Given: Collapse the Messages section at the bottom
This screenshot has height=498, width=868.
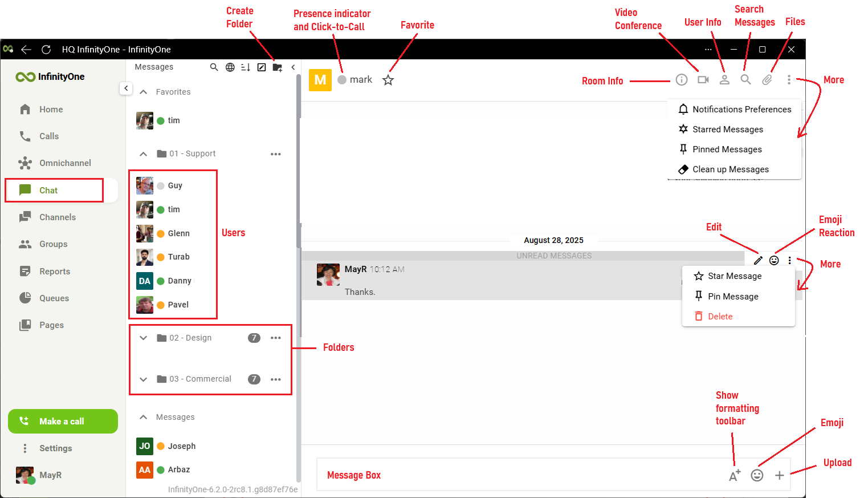Looking at the screenshot, I should [144, 417].
